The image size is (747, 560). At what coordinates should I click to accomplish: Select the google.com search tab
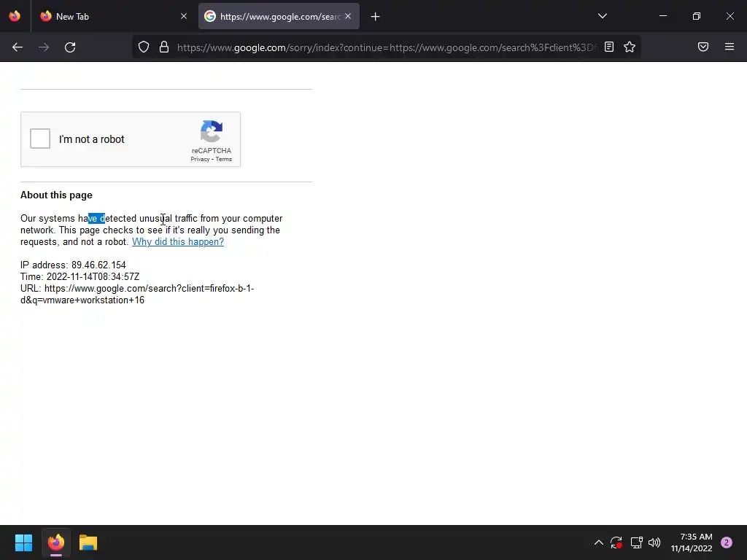point(279,16)
